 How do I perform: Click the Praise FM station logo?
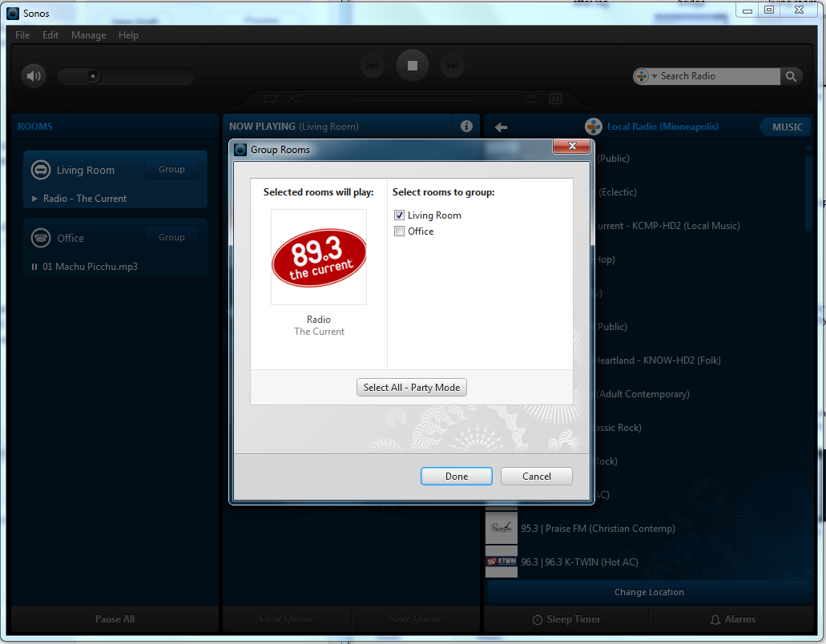(502, 528)
